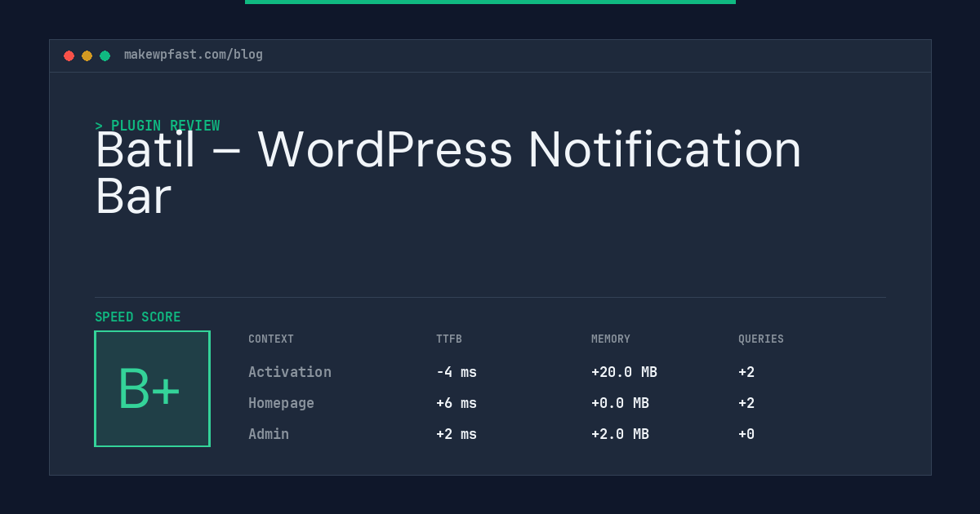
Task: Click the Admin queries '+0' value
Action: (x=746, y=434)
